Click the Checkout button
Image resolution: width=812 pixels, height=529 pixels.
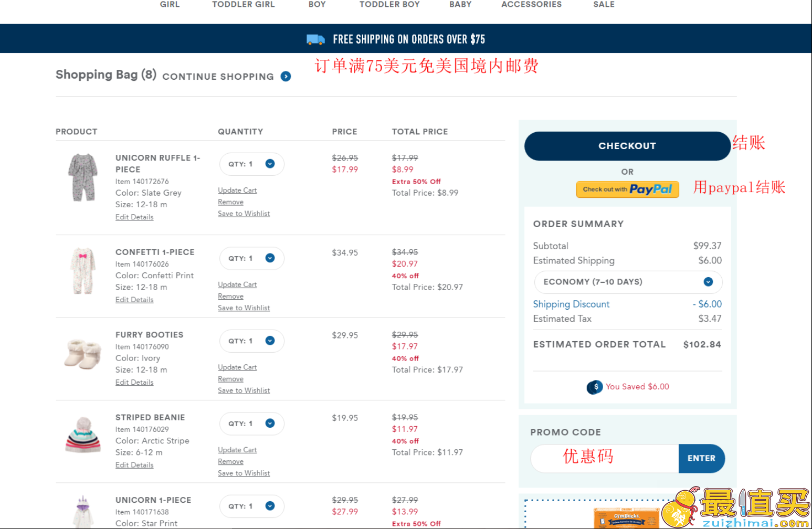627,146
